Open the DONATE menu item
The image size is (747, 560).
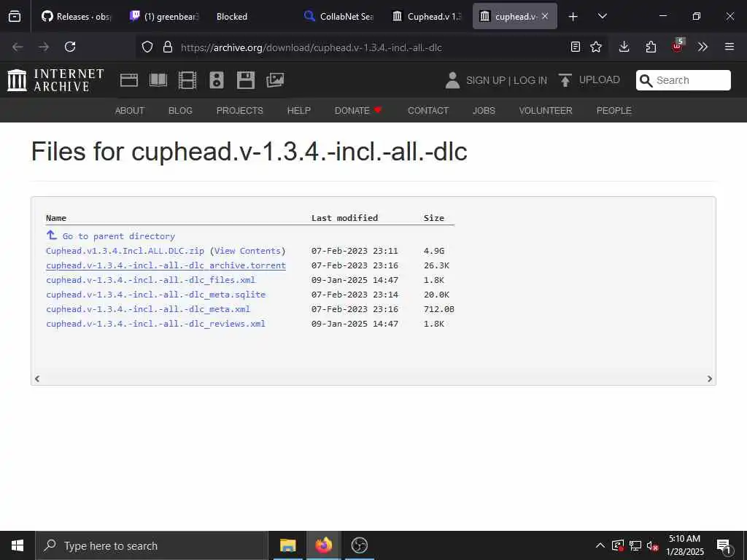coord(358,111)
